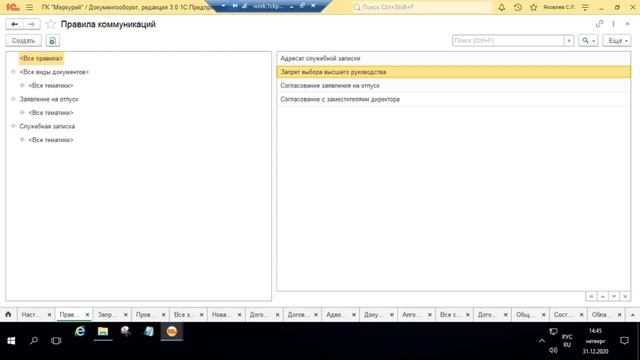Move list to last row arrow

point(625,296)
